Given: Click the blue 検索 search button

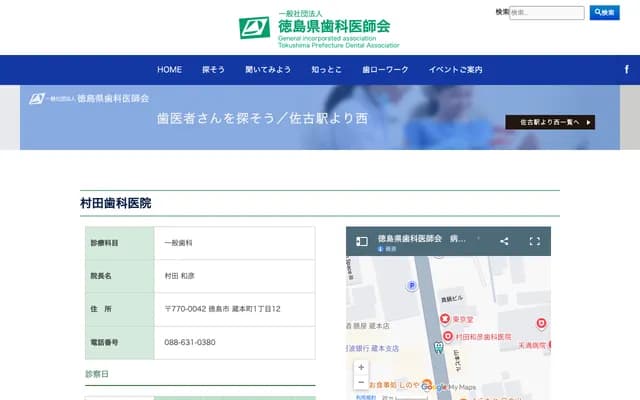Looking at the screenshot, I should pos(604,13).
